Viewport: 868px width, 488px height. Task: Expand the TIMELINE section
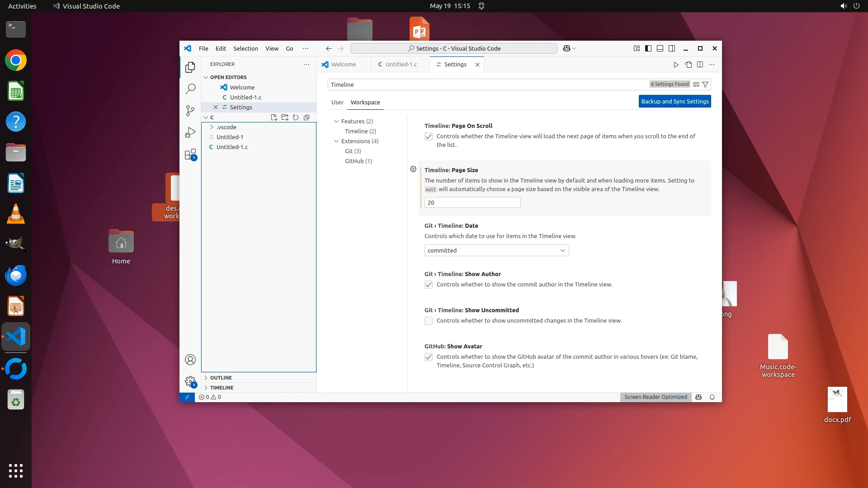[x=222, y=388]
